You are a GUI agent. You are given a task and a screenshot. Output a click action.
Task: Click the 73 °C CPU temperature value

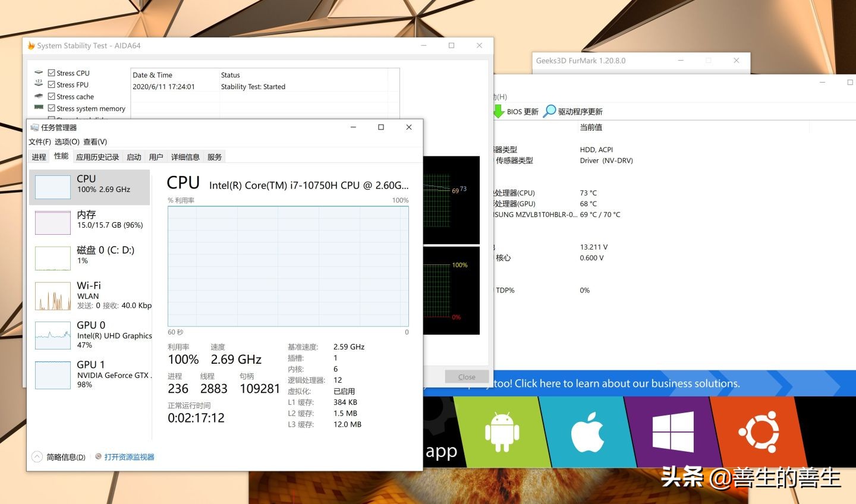(x=588, y=193)
